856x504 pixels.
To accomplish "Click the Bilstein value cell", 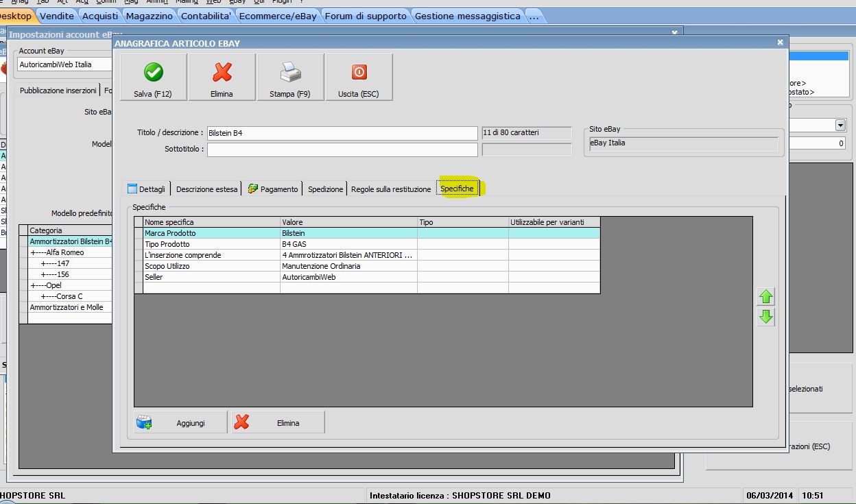I will 348,233.
